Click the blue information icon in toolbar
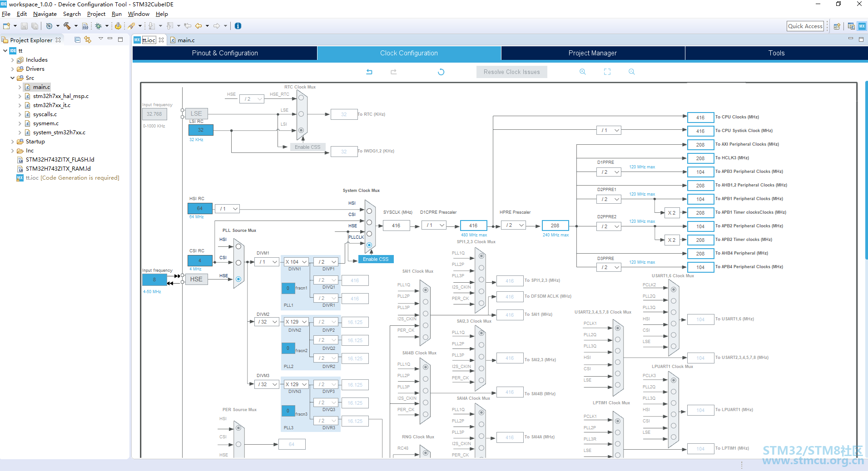Image resolution: width=868 pixels, height=471 pixels. click(238, 26)
